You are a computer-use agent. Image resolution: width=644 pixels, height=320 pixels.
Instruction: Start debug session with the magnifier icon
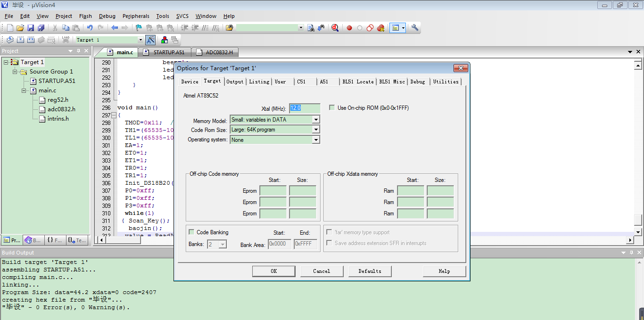[335, 28]
